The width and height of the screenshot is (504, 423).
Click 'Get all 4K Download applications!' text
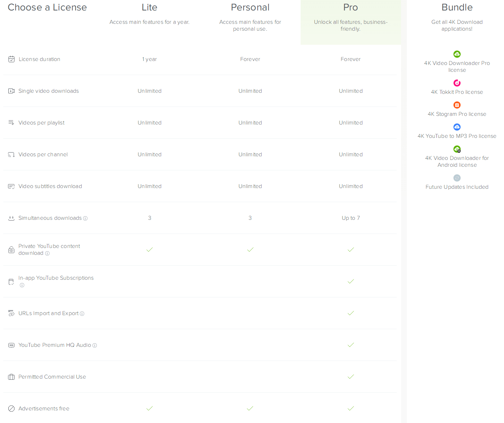[x=457, y=25]
